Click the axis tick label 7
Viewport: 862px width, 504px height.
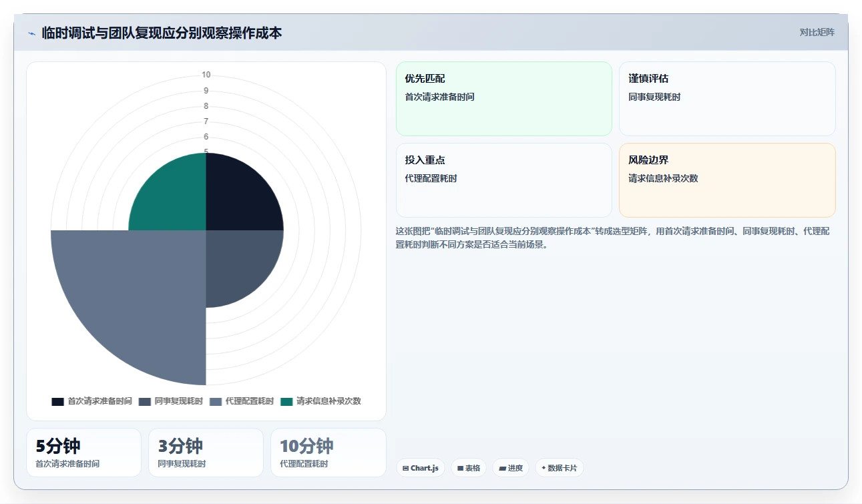tap(206, 121)
